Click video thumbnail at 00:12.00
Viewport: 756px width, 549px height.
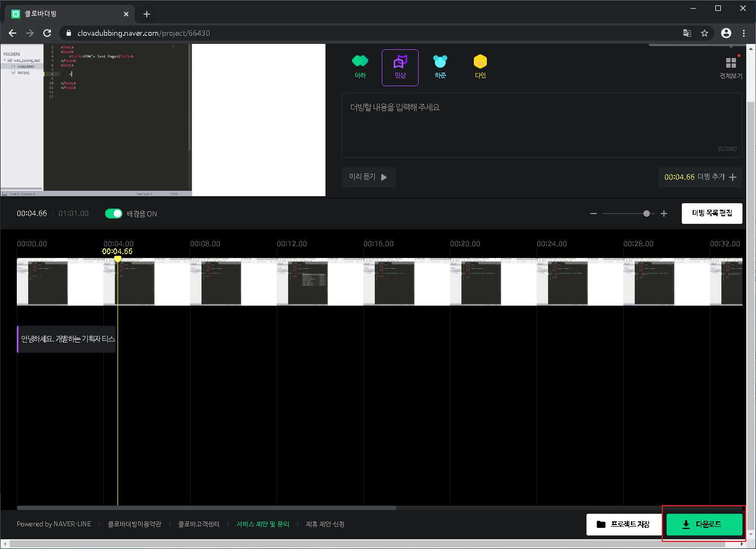click(x=320, y=282)
